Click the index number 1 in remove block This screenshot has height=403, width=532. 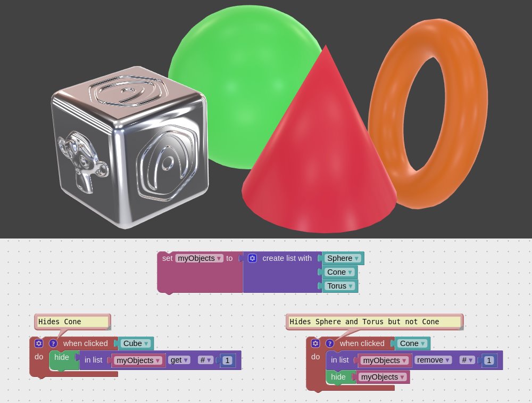[489, 360]
